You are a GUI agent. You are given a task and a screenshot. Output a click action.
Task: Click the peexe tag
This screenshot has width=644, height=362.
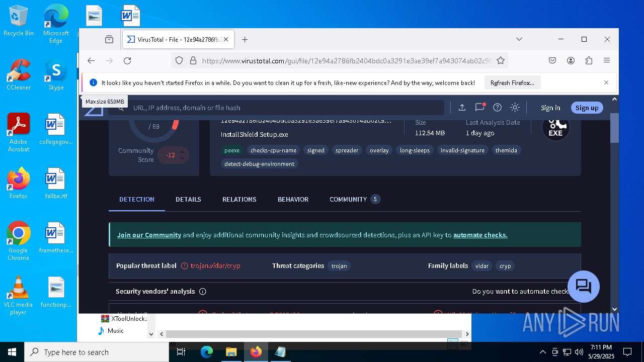coord(232,150)
